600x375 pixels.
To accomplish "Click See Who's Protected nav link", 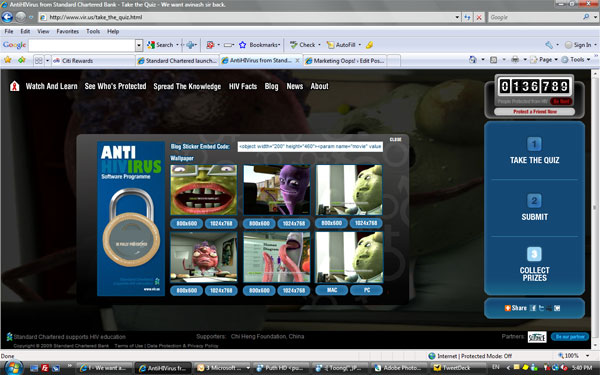I will tap(115, 86).
